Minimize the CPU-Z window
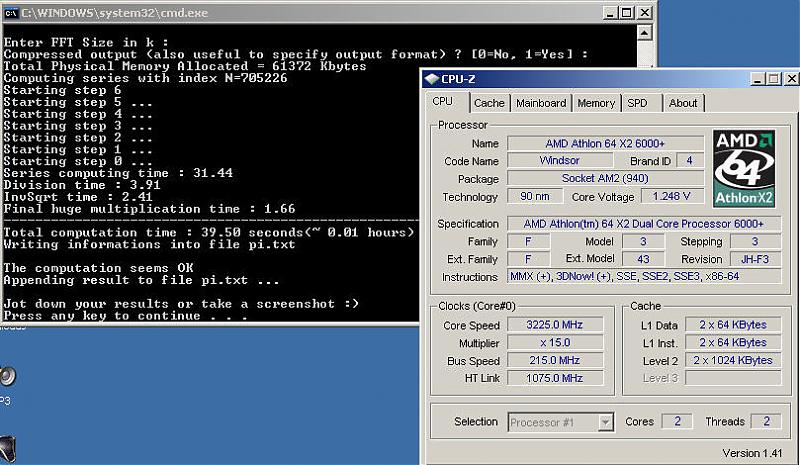Viewport: 800px width, 465px height. tap(757, 79)
